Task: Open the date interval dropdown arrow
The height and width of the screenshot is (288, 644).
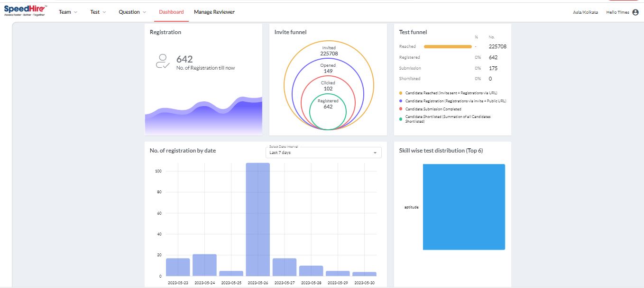Action: click(x=375, y=153)
